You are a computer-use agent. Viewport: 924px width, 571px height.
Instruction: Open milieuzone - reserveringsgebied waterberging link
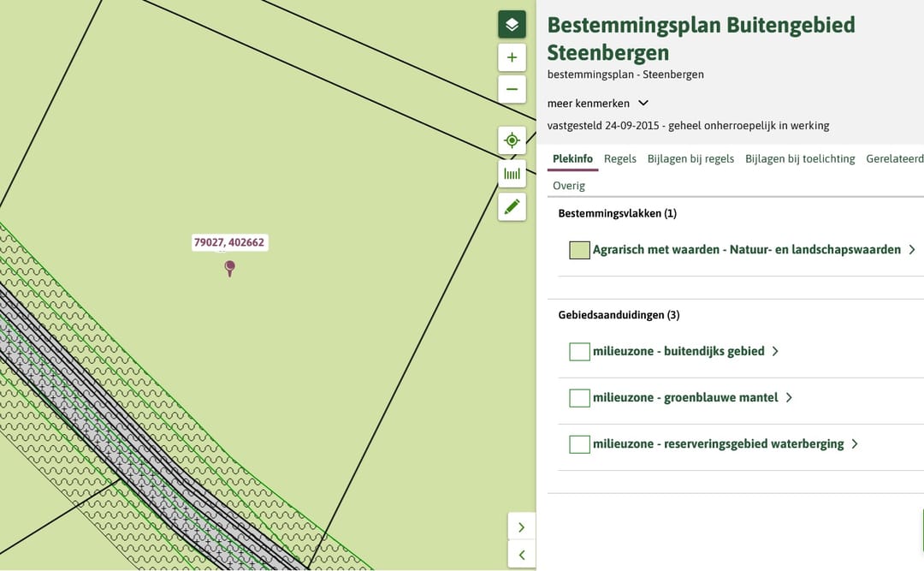(x=718, y=444)
